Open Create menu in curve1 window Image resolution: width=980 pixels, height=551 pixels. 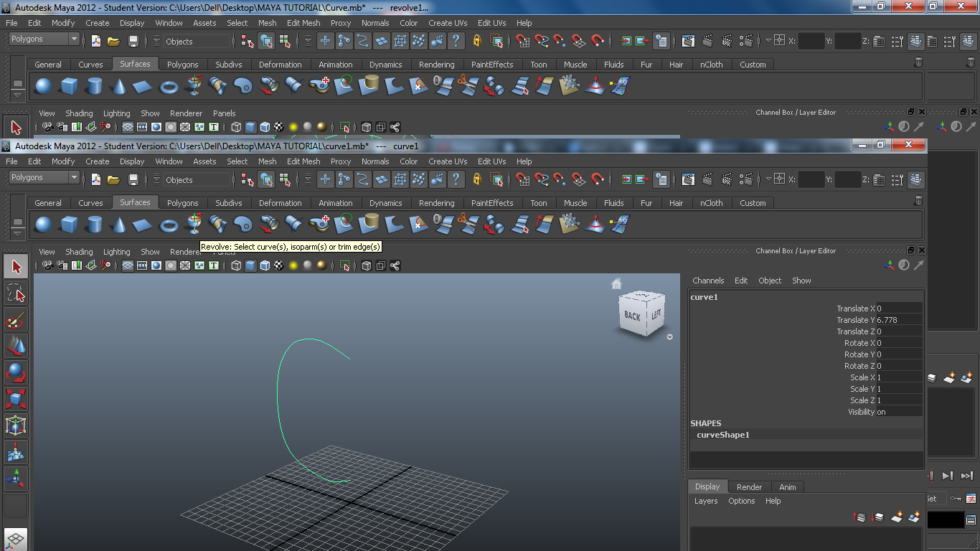pyautogui.click(x=98, y=161)
